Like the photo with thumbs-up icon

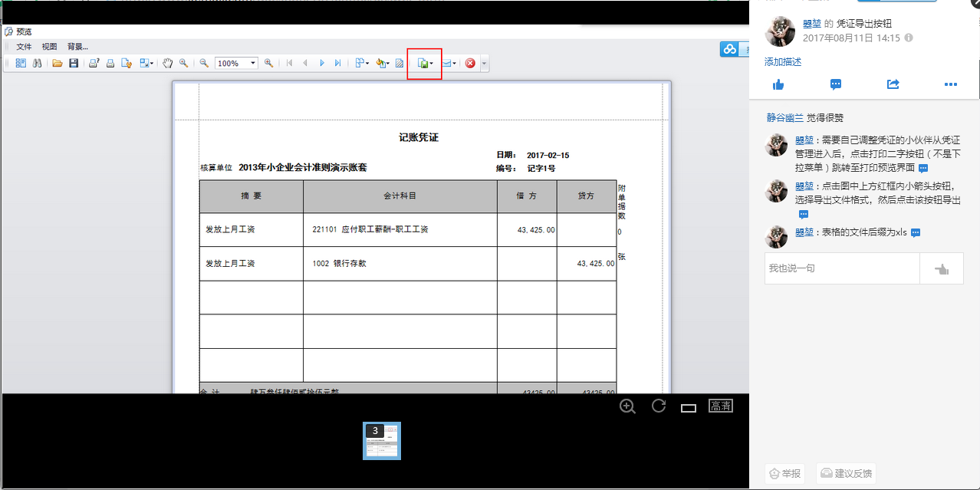pyautogui.click(x=778, y=84)
